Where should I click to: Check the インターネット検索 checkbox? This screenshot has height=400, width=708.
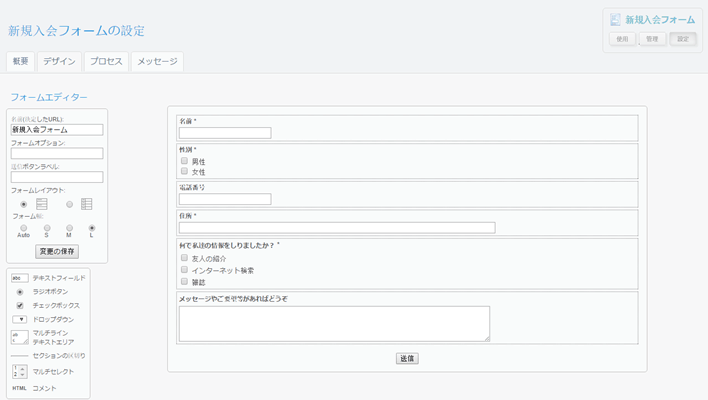[185, 270]
